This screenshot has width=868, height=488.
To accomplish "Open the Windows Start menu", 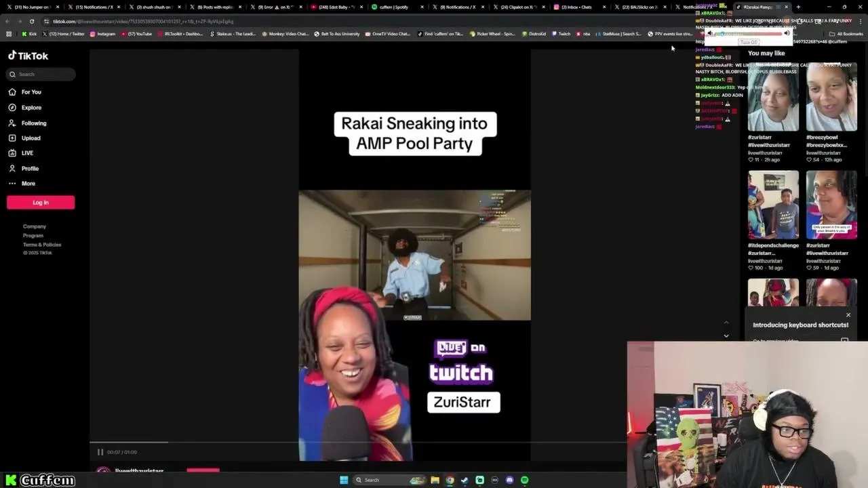I will [344, 480].
